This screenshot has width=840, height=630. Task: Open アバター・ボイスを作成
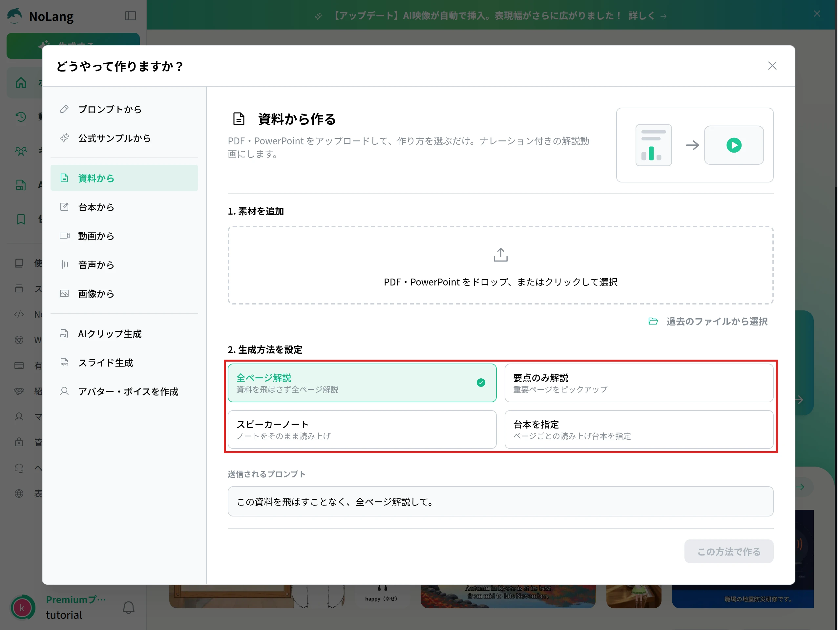[x=124, y=391]
